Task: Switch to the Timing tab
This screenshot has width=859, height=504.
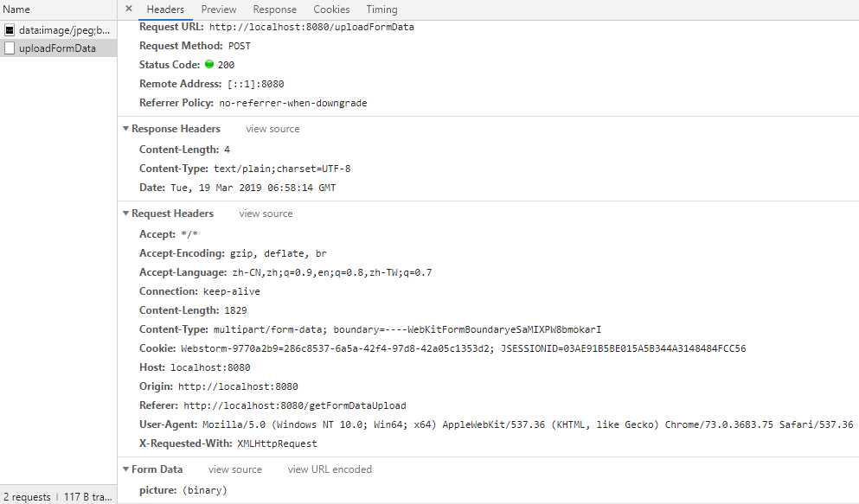Action: pos(381,10)
